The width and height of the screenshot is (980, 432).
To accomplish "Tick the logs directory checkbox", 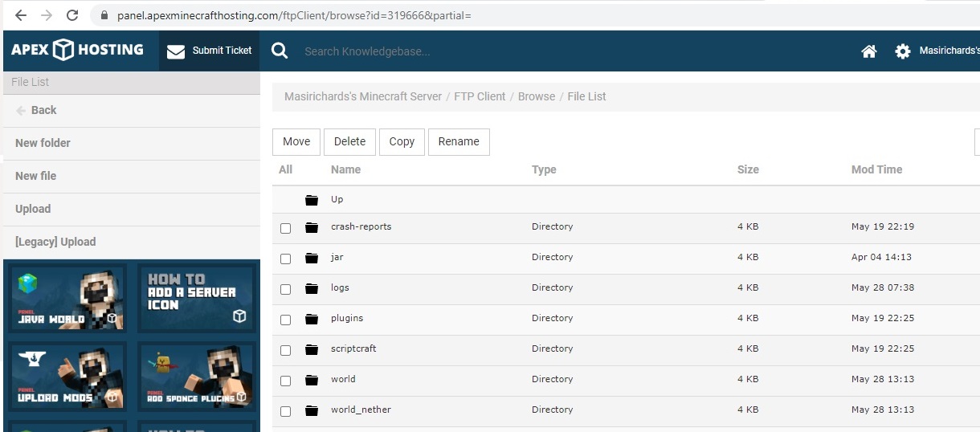I will click(x=285, y=289).
